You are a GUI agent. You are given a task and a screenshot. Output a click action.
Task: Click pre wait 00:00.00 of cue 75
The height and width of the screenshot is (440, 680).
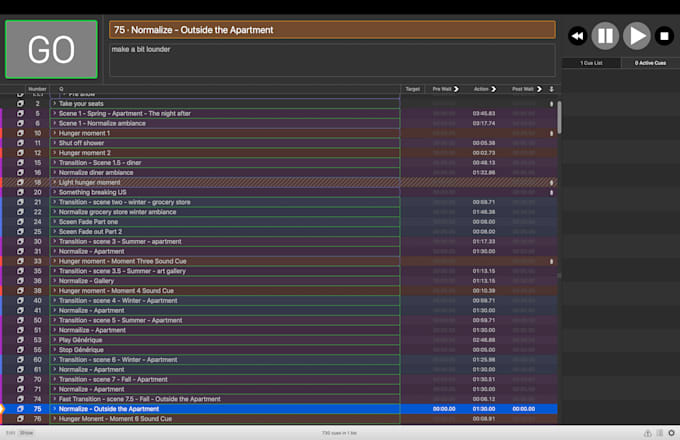tap(444, 409)
